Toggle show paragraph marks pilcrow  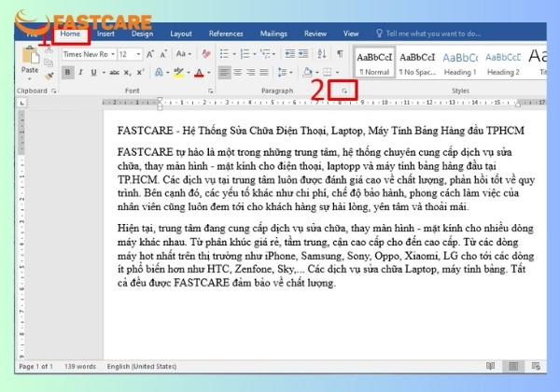[x=340, y=54]
